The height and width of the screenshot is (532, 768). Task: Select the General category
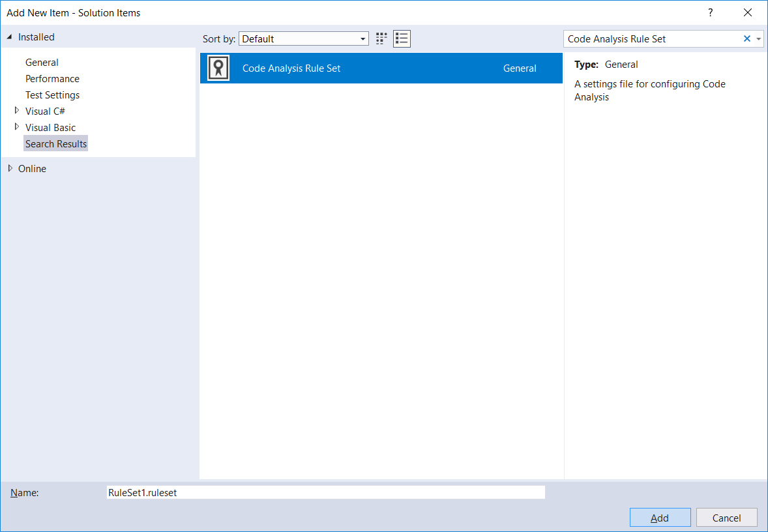coord(42,63)
